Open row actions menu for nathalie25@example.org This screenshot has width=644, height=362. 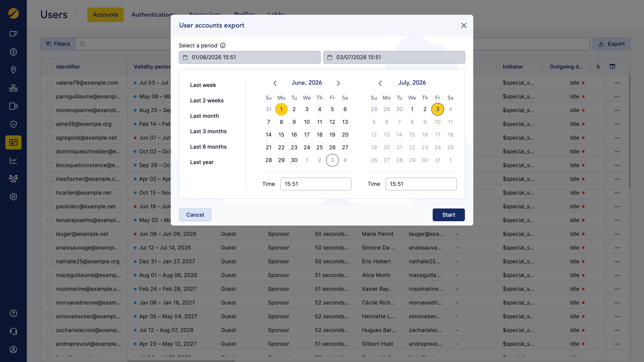point(617,262)
